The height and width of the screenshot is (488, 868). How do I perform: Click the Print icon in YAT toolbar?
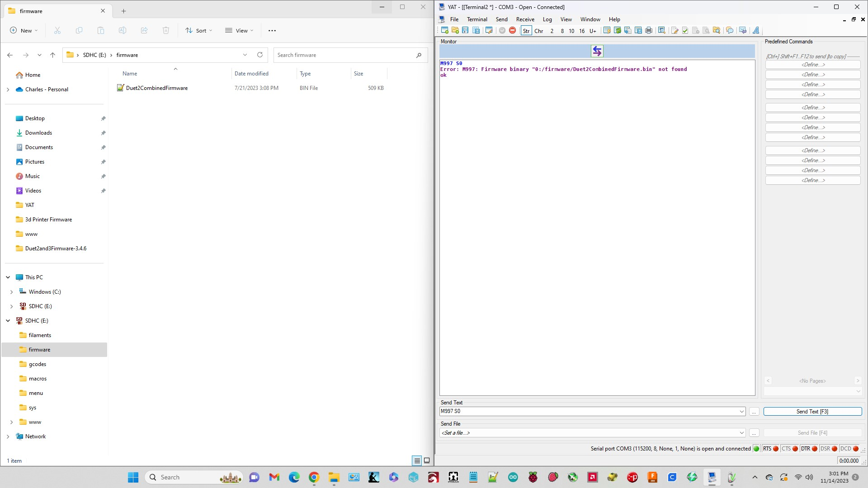(x=649, y=30)
